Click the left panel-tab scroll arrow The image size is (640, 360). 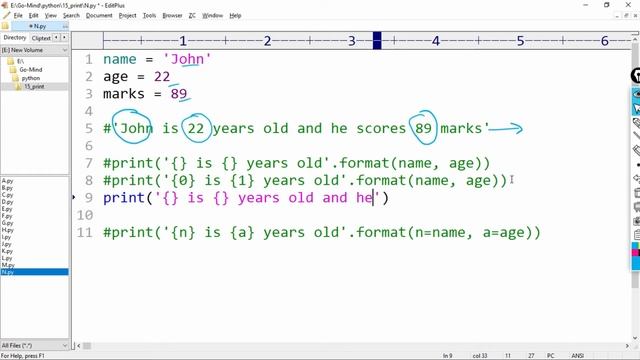[56, 38]
